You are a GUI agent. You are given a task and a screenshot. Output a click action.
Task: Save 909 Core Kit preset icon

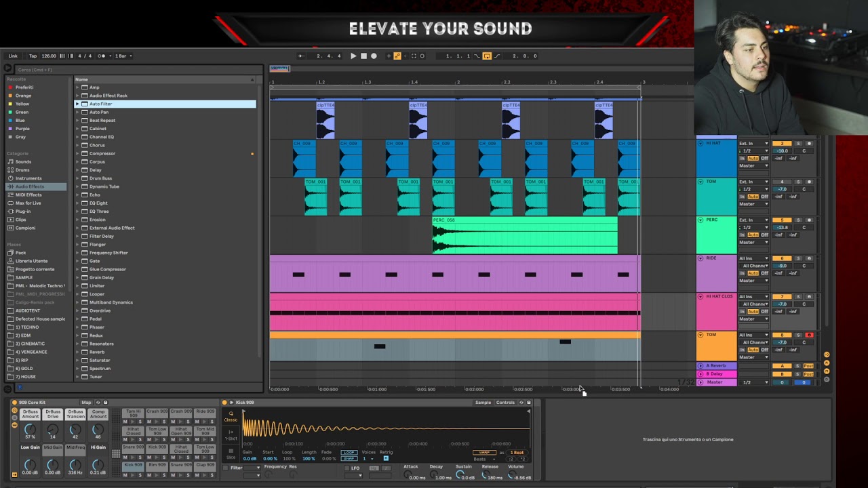pos(105,403)
